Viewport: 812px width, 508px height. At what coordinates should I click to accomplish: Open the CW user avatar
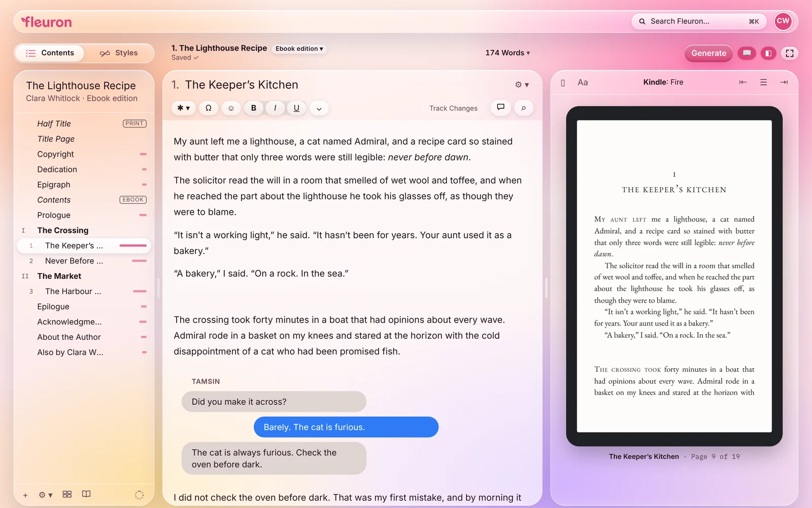click(x=783, y=21)
